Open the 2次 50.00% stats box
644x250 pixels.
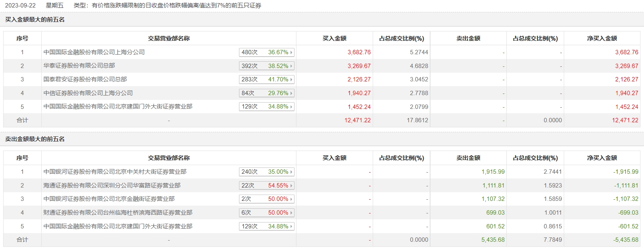[267, 199]
